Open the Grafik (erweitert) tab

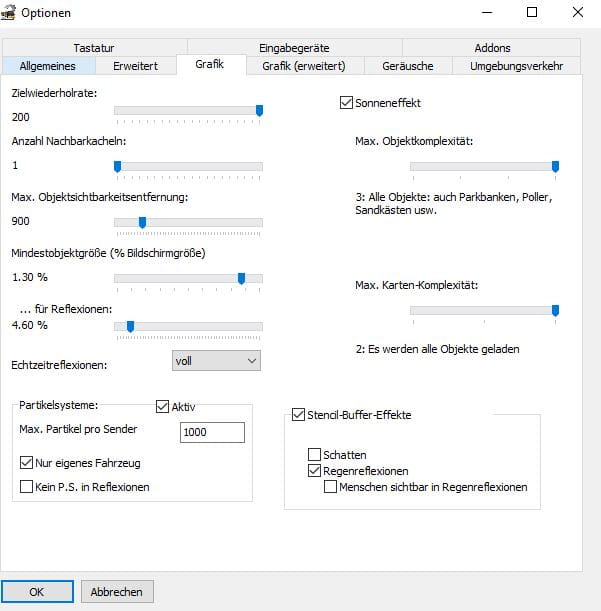[303, 66]
